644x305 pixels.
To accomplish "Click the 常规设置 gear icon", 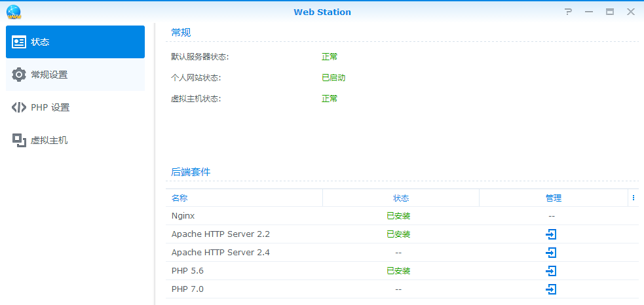I will [19, 75].
